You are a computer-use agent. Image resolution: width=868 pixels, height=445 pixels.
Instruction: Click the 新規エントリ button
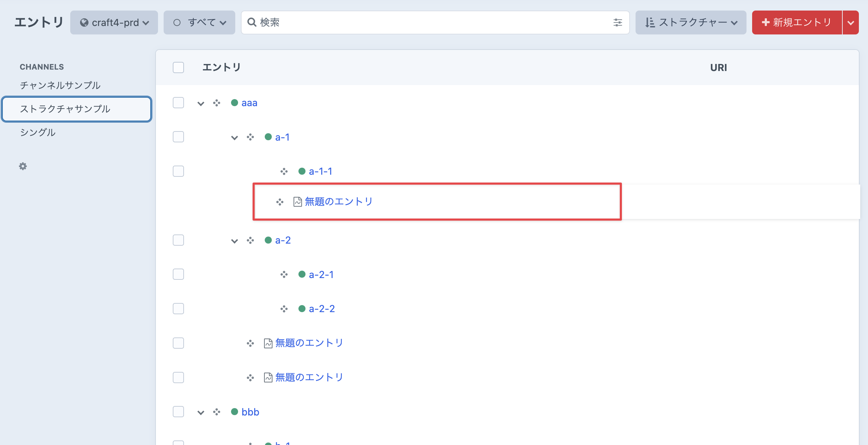(x=796, y=22)
